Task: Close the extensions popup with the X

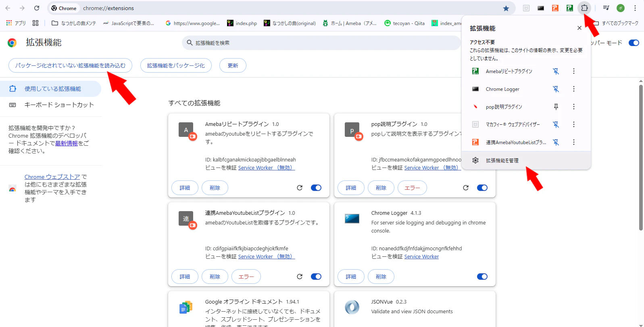Action: pyautogui.click(x=579, y=28)
